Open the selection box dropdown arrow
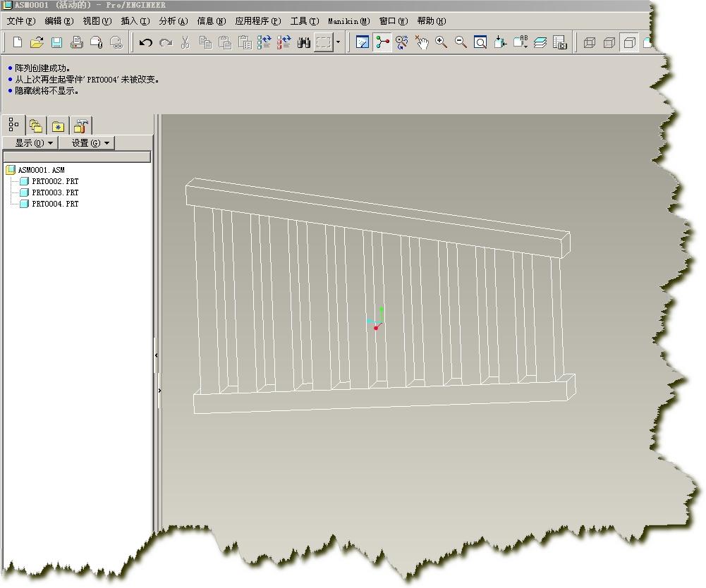The width and height of the screenshot is (706, 588). coord(338,43)
